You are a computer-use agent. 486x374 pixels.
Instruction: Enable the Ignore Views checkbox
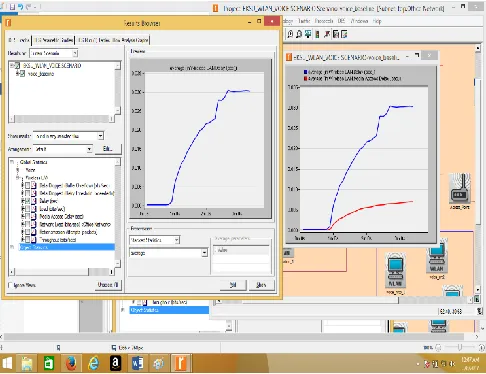pos(10,285)
